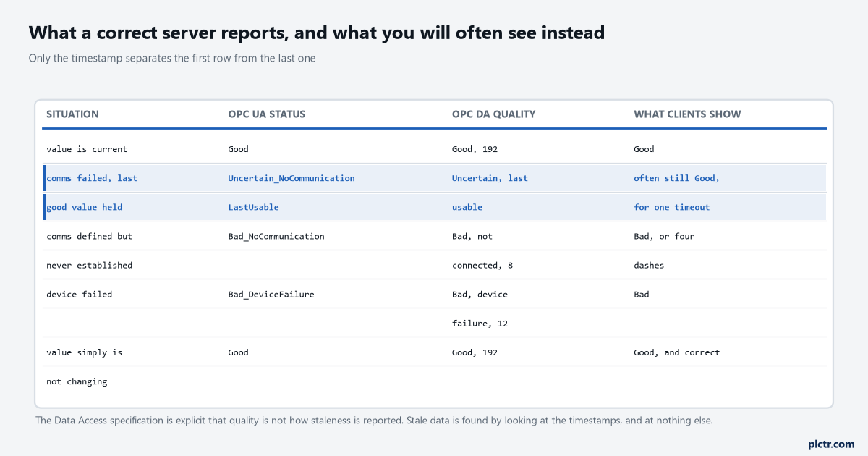The width and height of the screenshot is (868, 456).
Task: Select the "Bad, or four" cell
Action: pos(664,236)
